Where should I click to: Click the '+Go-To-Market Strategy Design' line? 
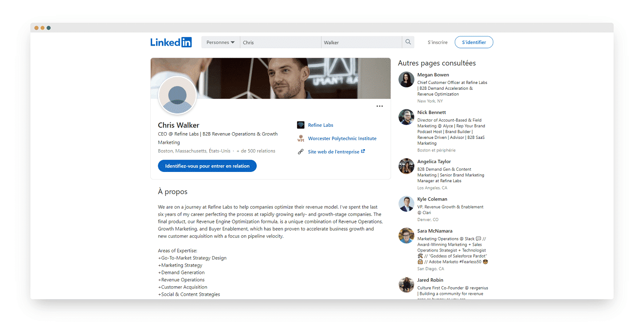pyautogui.click(x=192, y=258)
